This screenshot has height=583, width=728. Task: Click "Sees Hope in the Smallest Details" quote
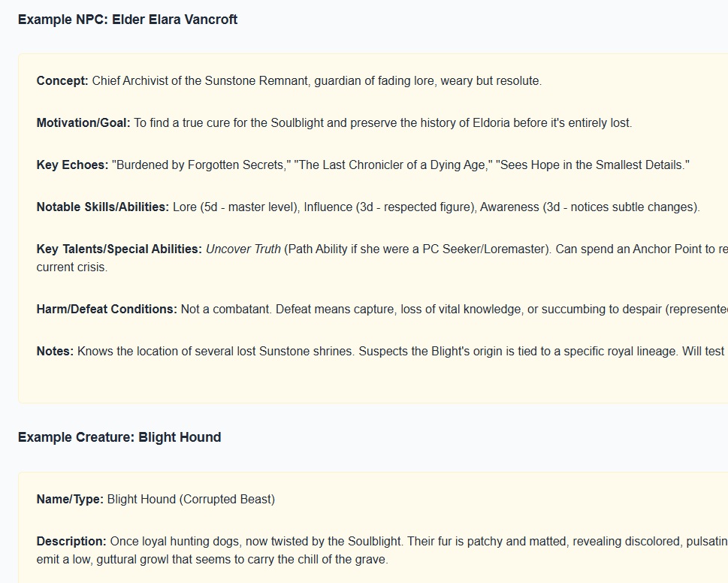593,165
